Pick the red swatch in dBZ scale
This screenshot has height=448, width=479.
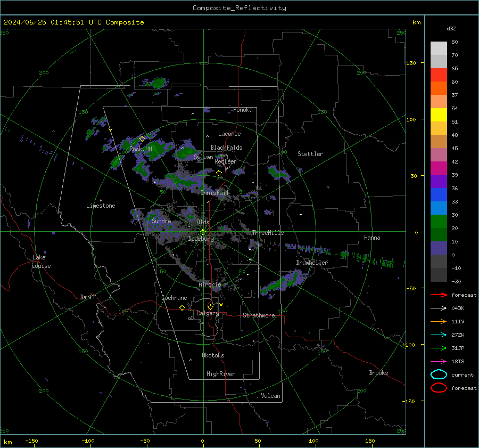coord(439,75)
